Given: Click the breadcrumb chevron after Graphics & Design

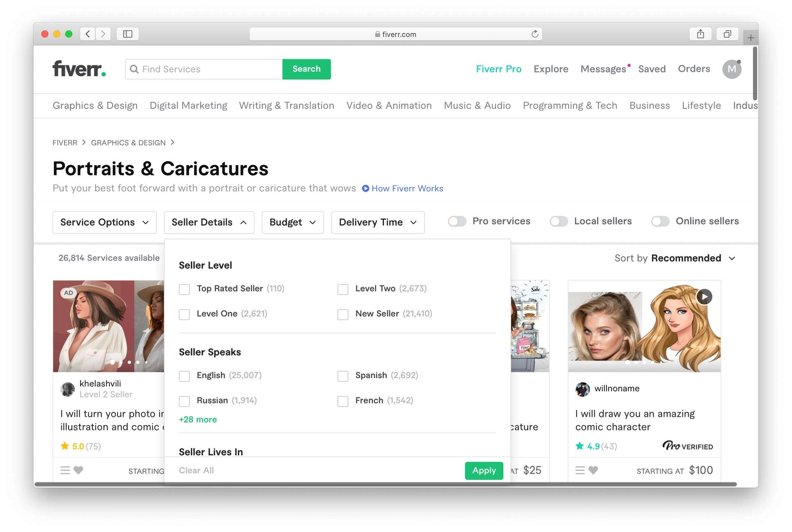Looking at the screenshot, I should pos(172,142).
